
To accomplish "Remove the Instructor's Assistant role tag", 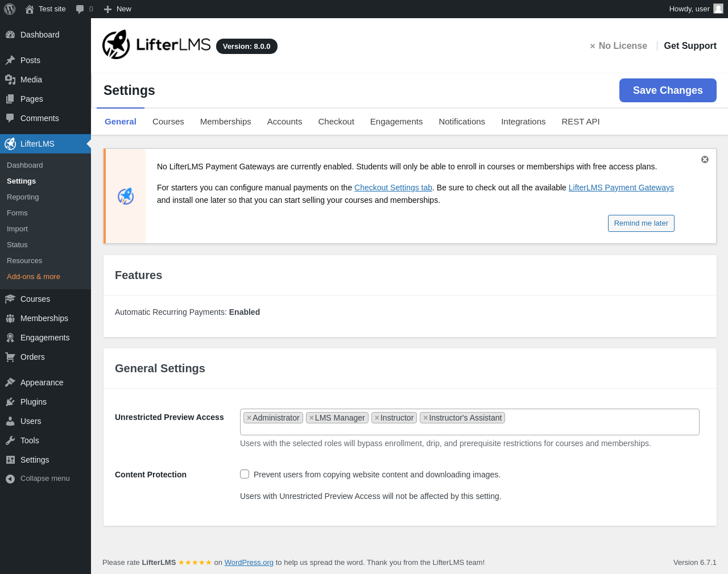I will [425, 418].
